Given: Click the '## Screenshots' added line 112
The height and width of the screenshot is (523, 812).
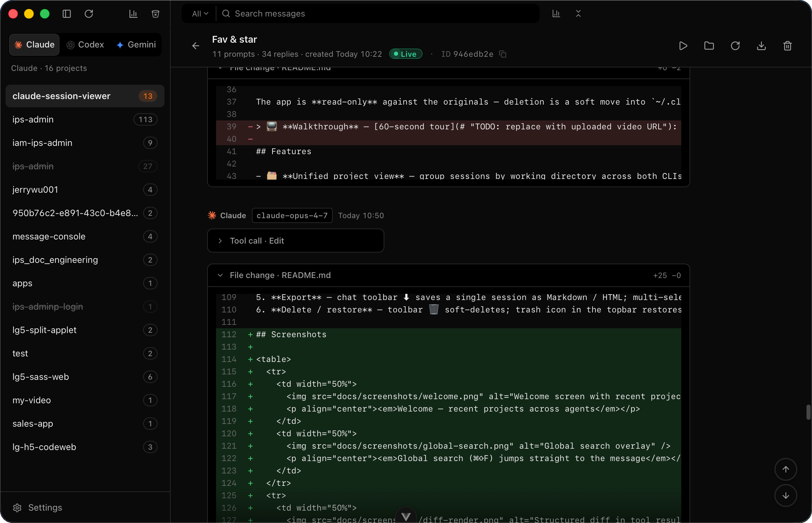Looking at the screenshot, I should coord(449,334).
